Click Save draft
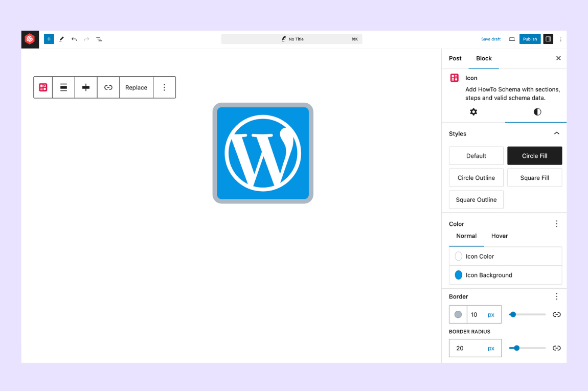This screenshot has width=588, height=391. (490, 39)
